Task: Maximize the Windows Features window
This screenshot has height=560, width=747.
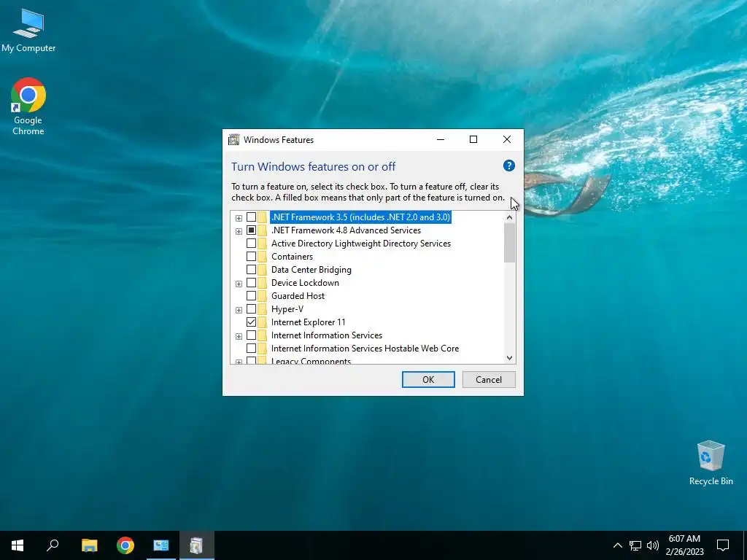Action: click(473, 139)
